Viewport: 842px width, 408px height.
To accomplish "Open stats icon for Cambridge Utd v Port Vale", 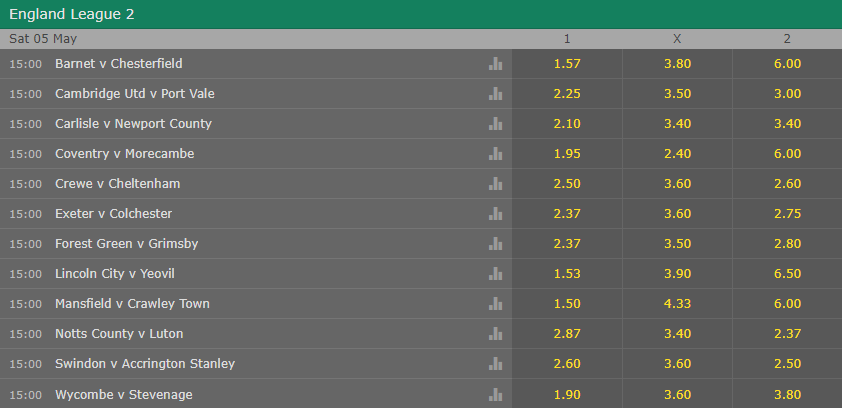I will (495, 94).
